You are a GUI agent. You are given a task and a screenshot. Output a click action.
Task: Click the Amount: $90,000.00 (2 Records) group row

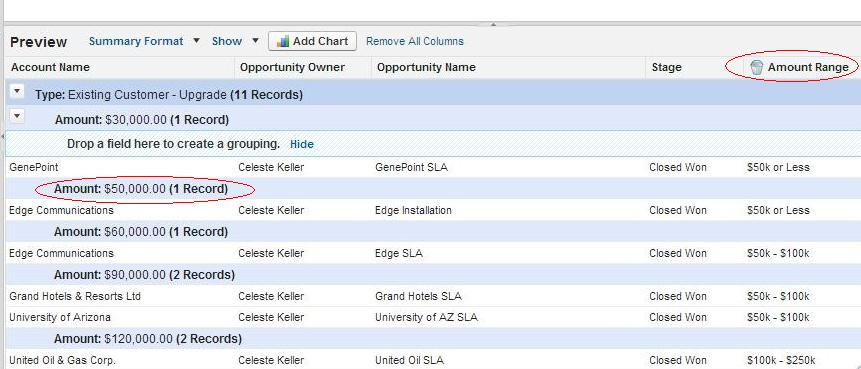pos(432,275)
